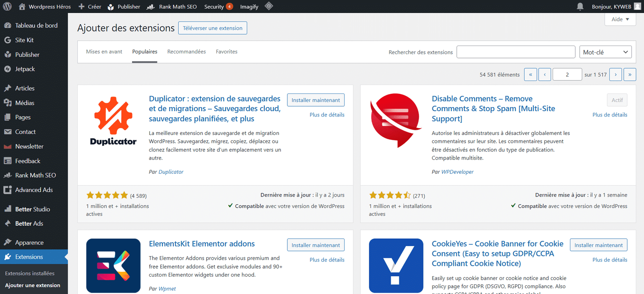644x294 pixels.
Task: Click the Jetpack icon in sidebar
Action: click(x=8, y=69)
